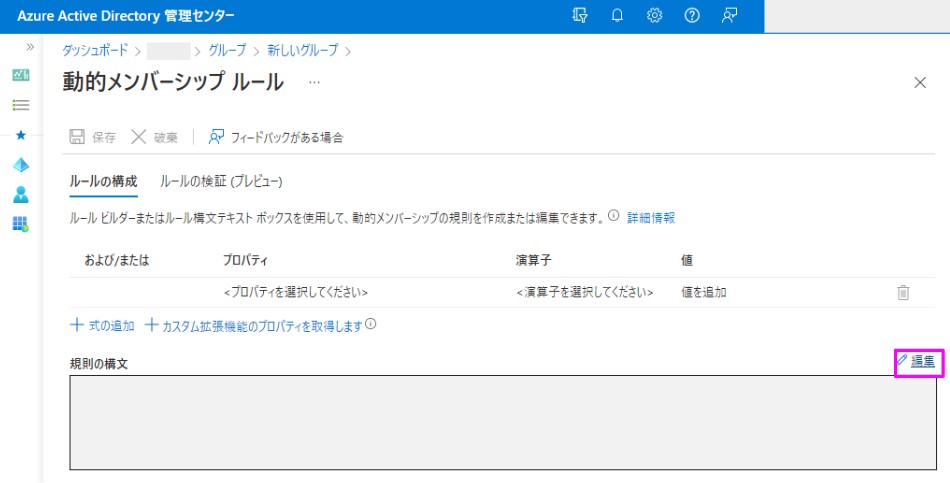Open the dashboard icon in left sidebar
The width and height of the screenshot is (950, 483).
(x=20, y=76)
